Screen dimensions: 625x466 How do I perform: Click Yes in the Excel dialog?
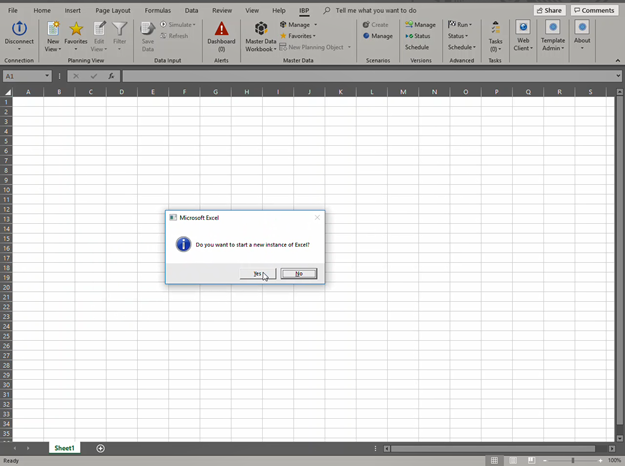point(257,273)
